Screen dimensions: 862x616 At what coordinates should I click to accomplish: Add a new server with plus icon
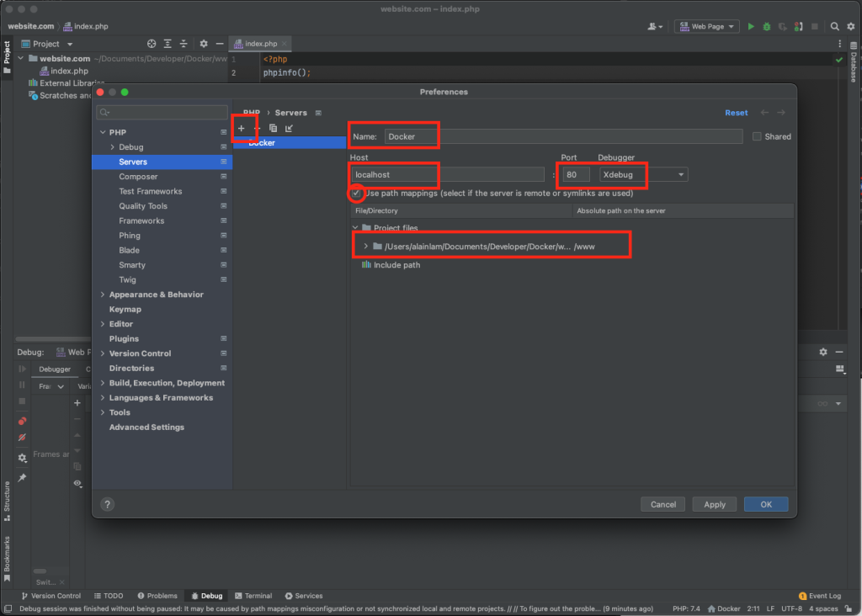[x=241, y=128]
